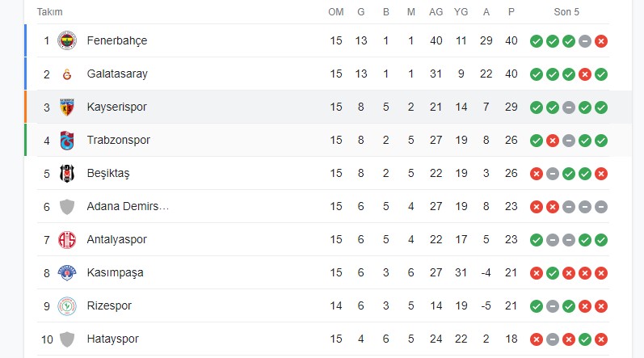644x358 pixels.
Task: Click the Son 5 column header
Action: [566, 12]
